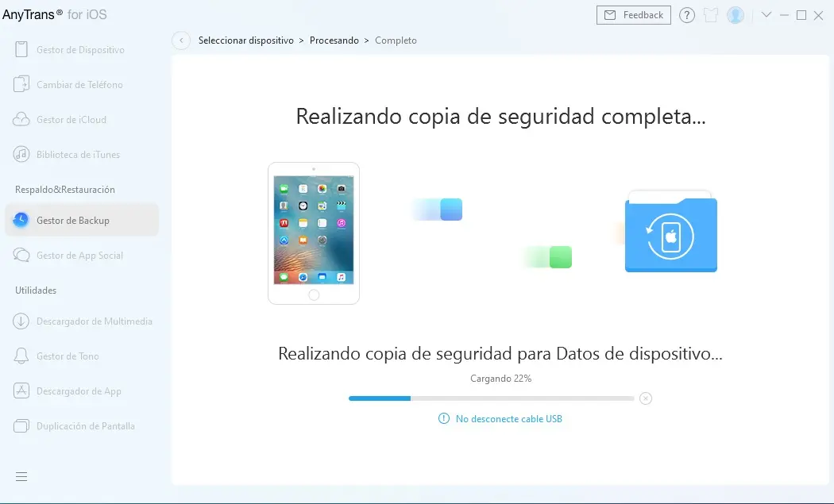834x504 pixels.
Task: Click the Seleccionar dispositivo breadcrumb
Action: (x=245, y=40)
